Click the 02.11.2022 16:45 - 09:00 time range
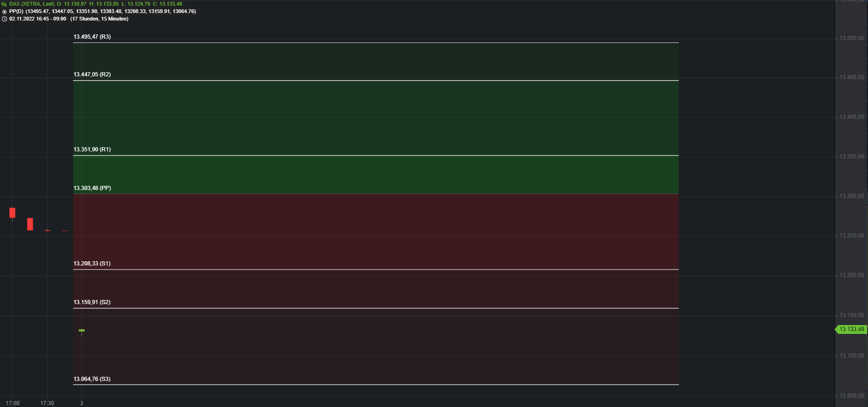868x407 pixels. (x=38, y=19)
